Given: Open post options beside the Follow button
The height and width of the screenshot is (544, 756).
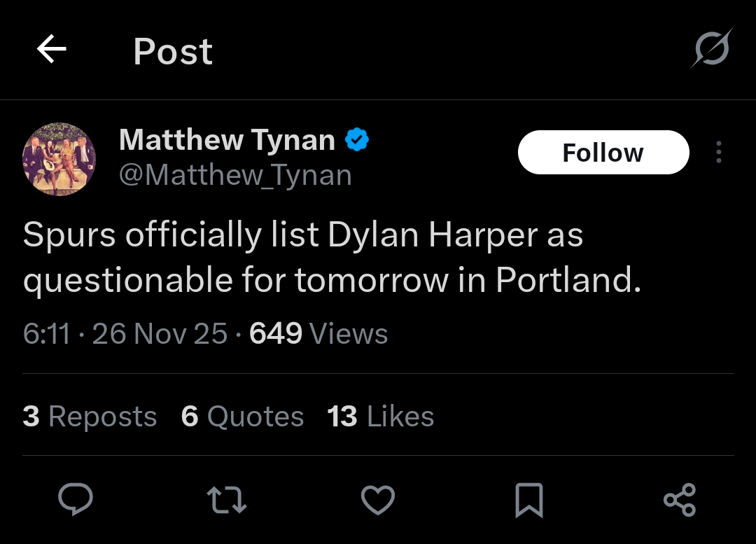Looking at the screenshot, I should click(x=719, y=152).
